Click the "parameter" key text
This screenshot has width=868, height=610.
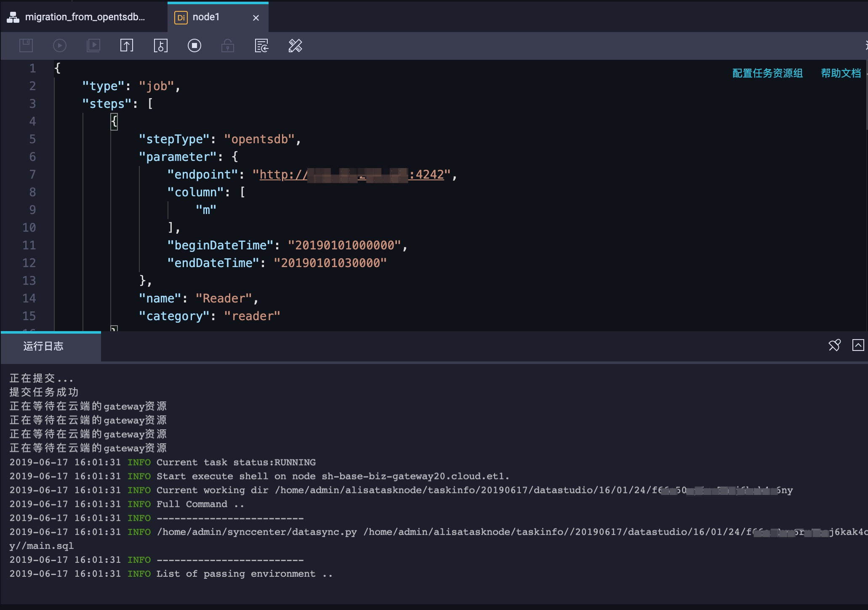pos(178,157)
